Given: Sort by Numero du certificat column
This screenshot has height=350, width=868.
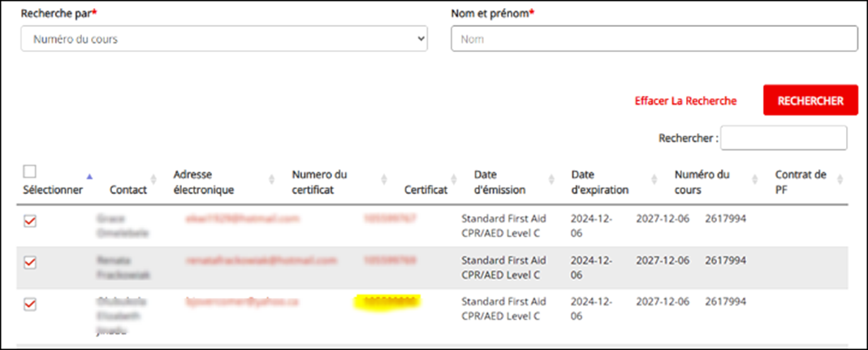Looking at the screenshot, I should tap(384, 179).
